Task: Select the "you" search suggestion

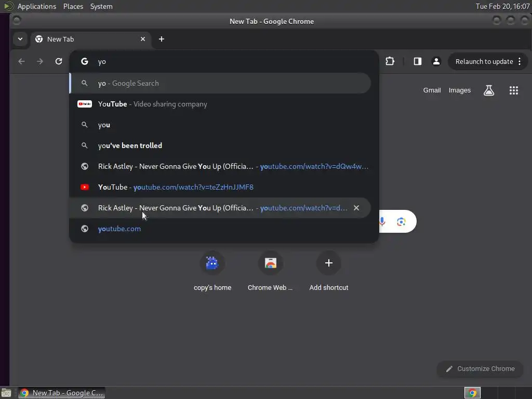Action: tap(220, 125)
